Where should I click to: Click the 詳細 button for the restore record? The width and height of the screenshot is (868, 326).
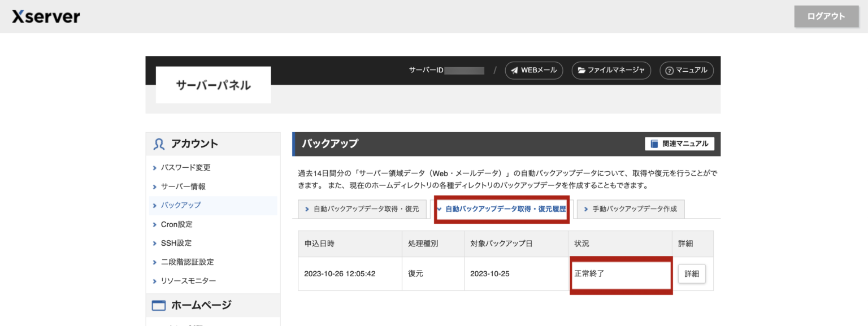pyautogui.click(x=692, y=273)
